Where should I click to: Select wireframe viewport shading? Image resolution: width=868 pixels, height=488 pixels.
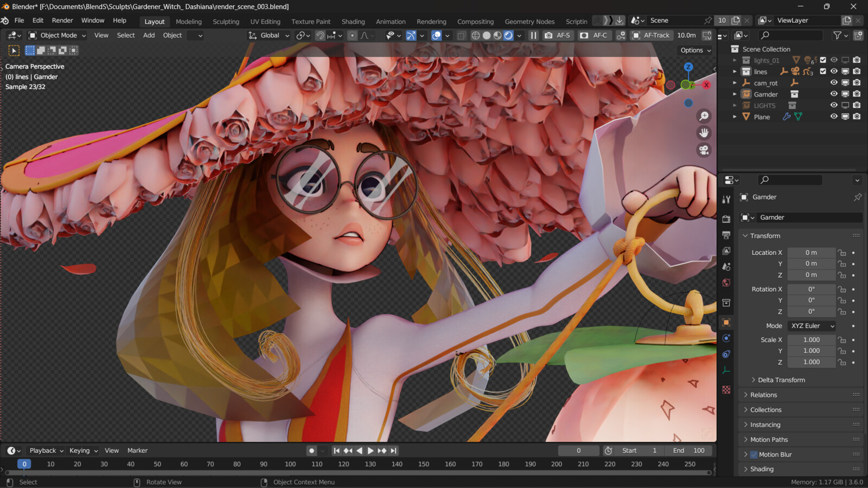point(476,35)
